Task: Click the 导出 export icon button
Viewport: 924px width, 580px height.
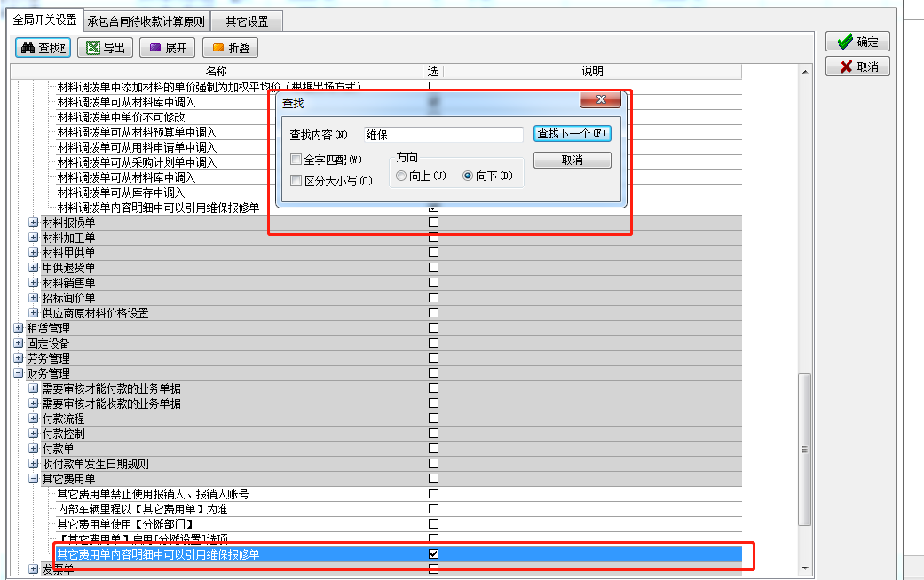Action: (x=106, y=48)
